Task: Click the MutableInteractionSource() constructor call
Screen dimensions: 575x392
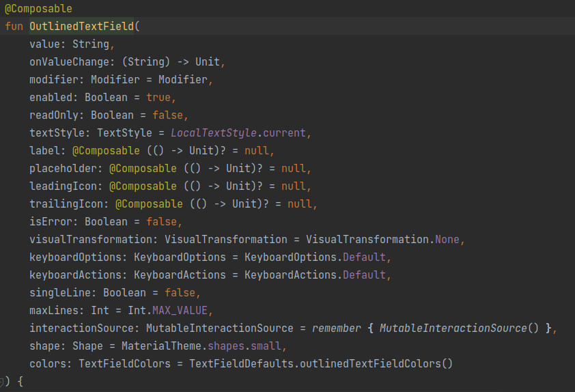Action: click(x=459, y=328)
